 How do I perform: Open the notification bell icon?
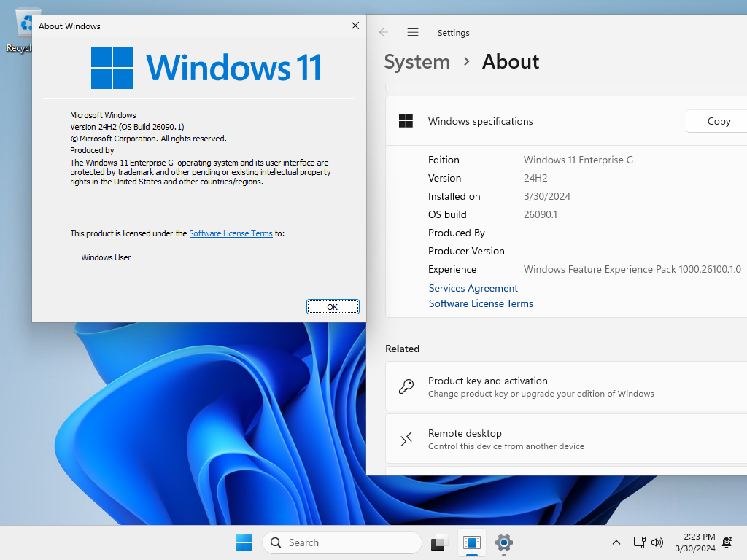click(x=727, y=542)
